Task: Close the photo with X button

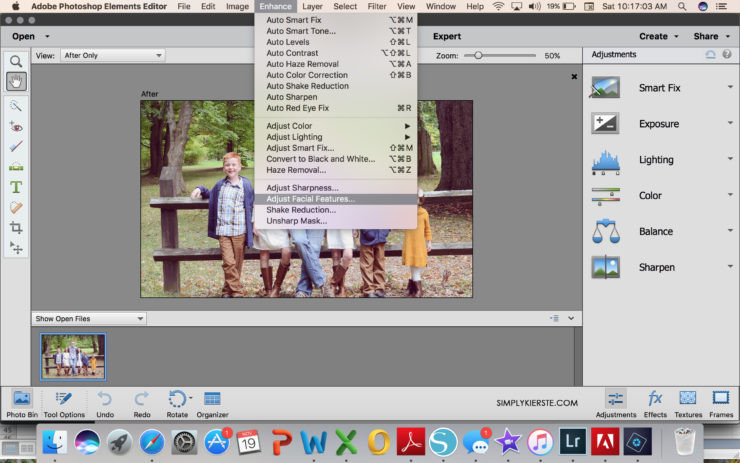Action: click(x=574, y=76)
